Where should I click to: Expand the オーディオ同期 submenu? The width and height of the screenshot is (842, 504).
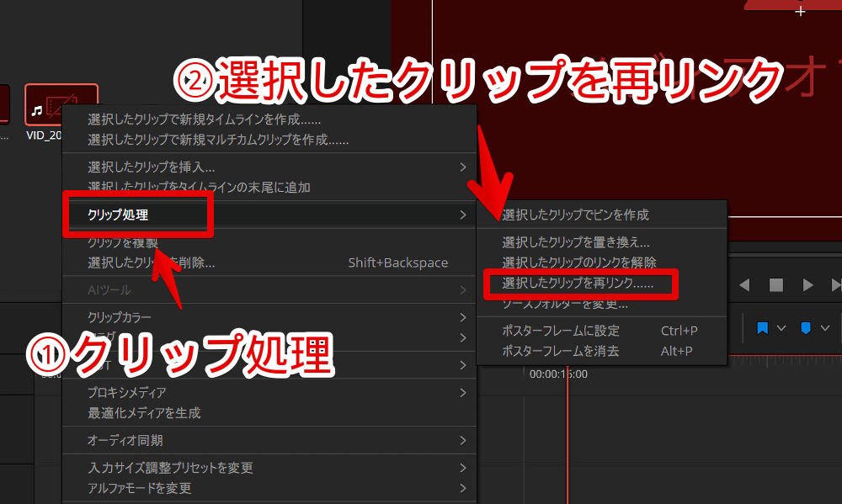(125, 440)
